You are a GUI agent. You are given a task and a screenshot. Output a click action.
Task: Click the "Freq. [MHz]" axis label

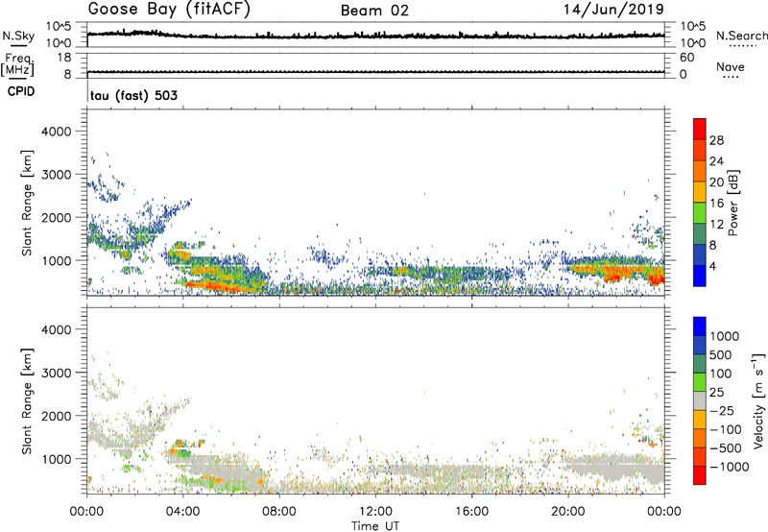[x=17, y=64]
